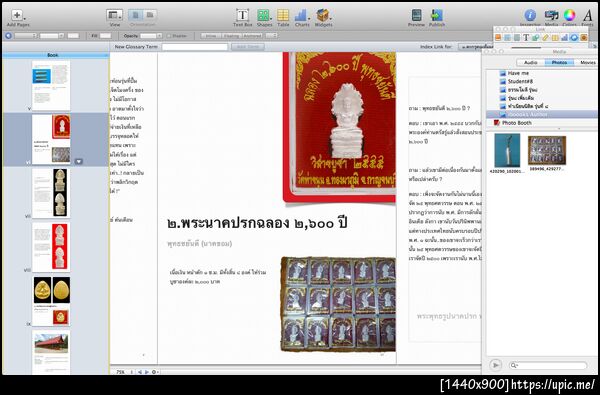The height and width of the screenshot is (395, 600).
Task: Select the Table inspector icon
Action: (555, 38)
